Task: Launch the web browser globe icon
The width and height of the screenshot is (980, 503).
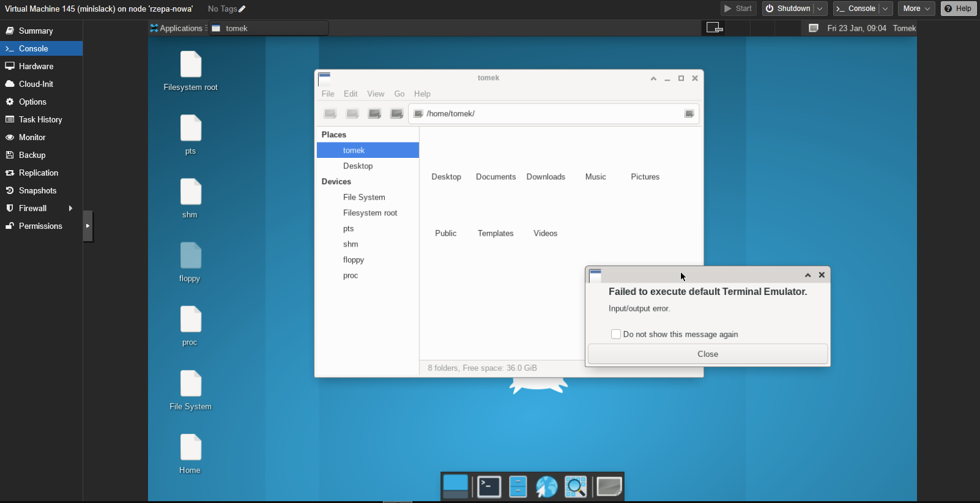Action: point(546,487)
